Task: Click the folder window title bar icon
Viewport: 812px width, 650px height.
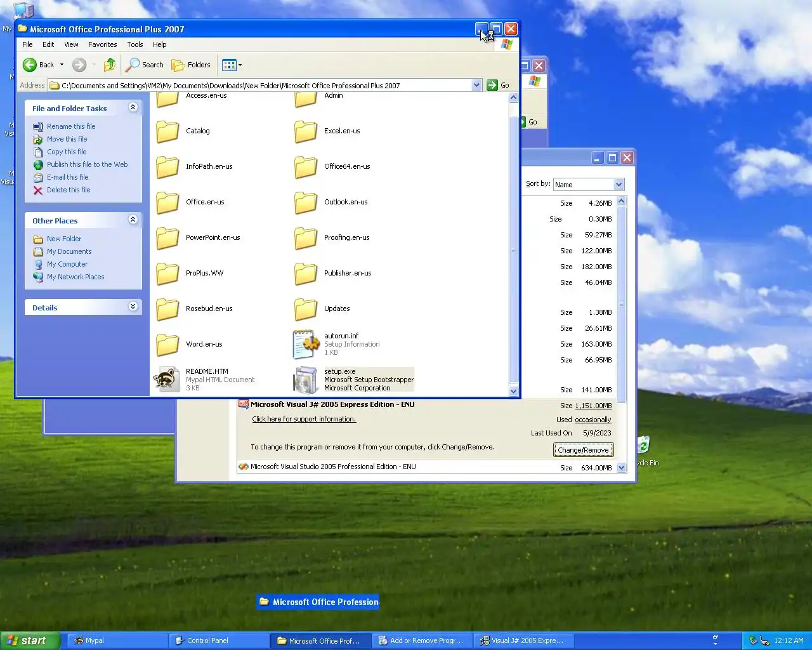Action: [23, 29]
